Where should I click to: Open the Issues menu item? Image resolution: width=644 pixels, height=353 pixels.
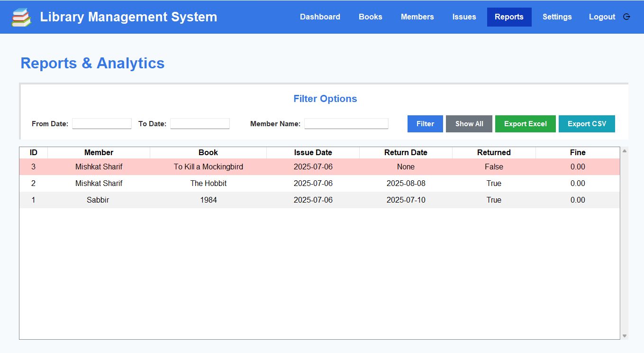[464, 17]
